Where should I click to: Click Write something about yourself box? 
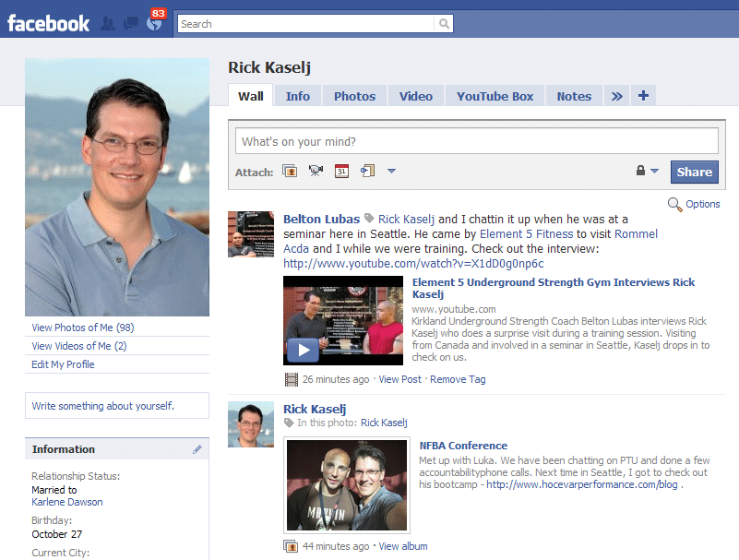coord(117,405)
